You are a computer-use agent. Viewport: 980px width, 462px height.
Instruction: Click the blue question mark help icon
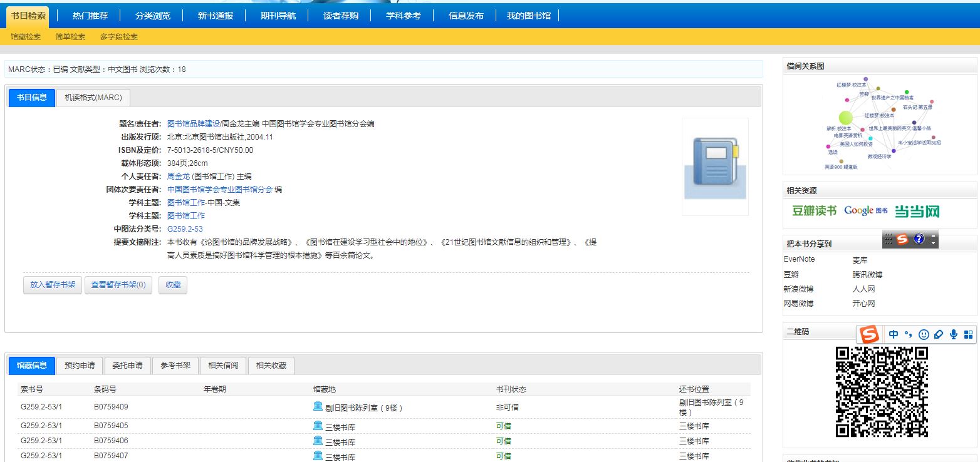919,239
